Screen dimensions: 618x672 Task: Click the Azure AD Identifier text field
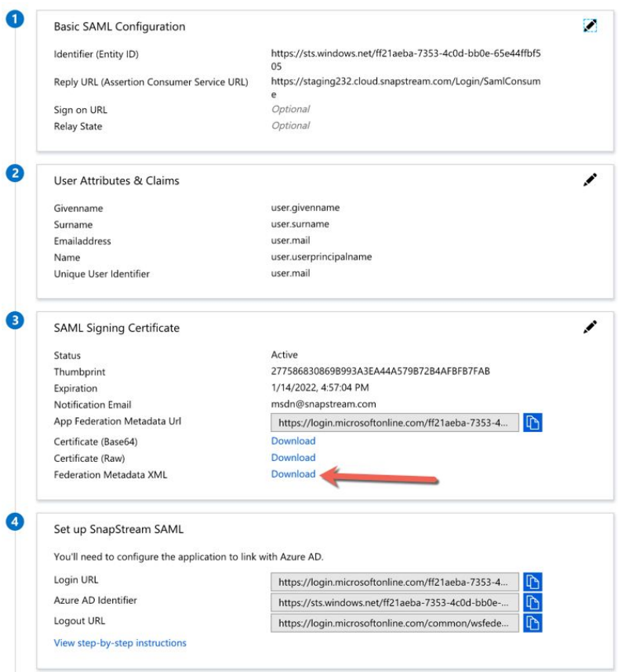pos(394,602)
